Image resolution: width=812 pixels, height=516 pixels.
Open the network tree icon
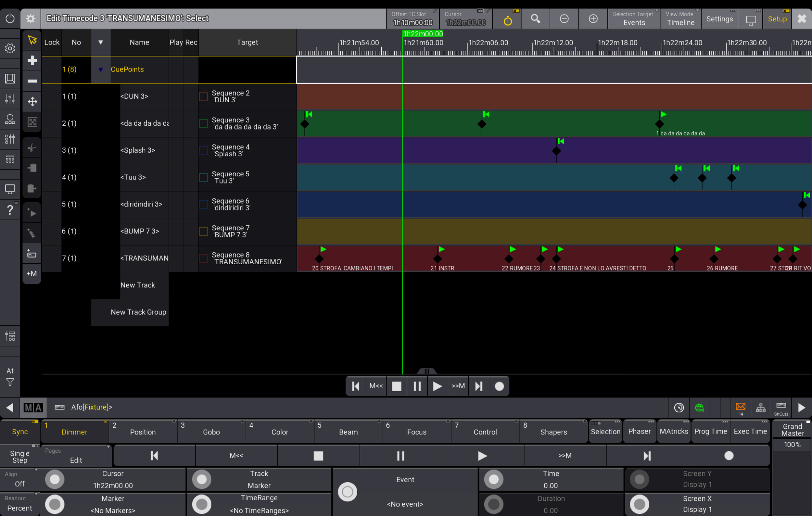coord(760,408)
